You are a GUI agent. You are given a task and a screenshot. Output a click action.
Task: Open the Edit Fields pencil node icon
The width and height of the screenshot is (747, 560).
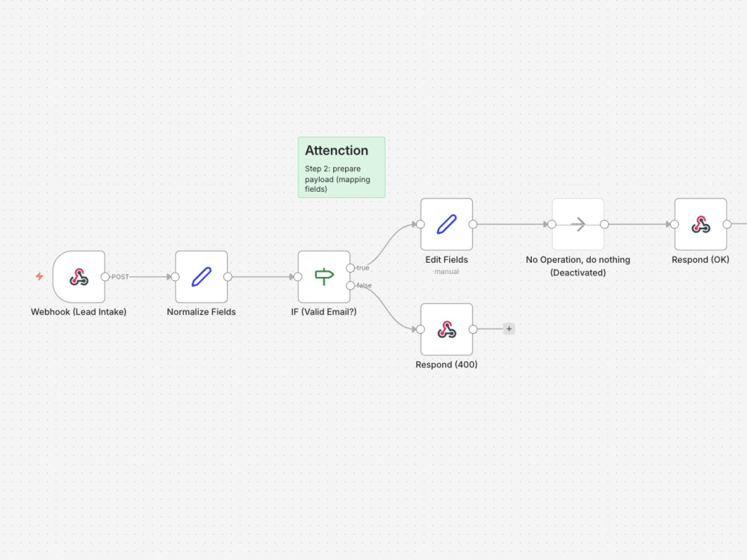pyautogui.click(x=447, y=224)
